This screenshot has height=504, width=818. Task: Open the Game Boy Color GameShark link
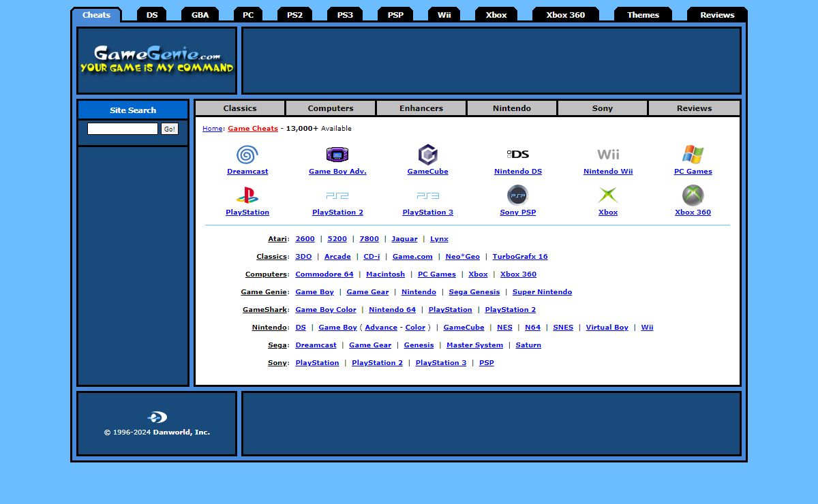coord(326,310)
